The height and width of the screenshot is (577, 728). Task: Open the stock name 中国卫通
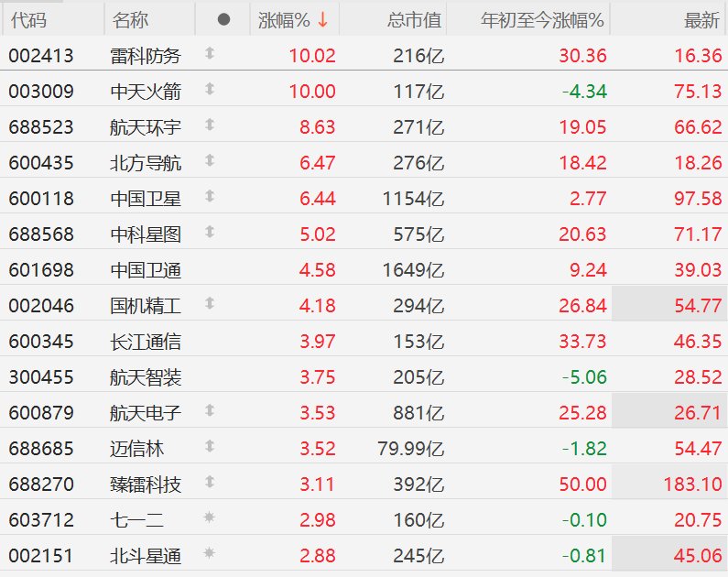(146, 270)
